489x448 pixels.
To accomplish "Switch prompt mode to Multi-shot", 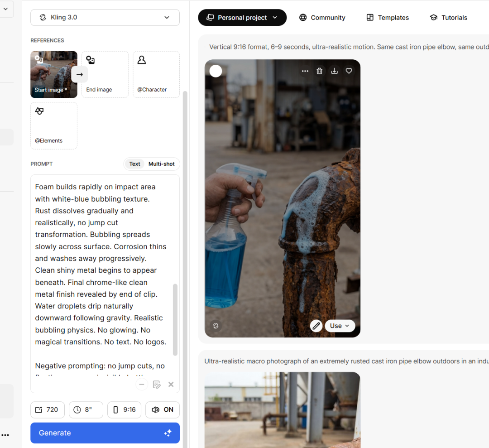I will tap(161, 164).
